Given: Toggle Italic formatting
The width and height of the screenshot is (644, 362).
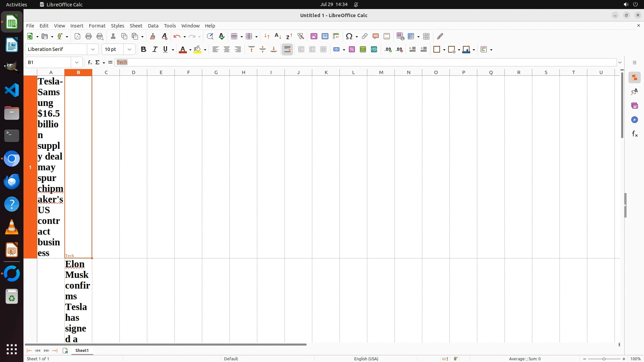Looking at the screenshot, I should coord(155,49).
